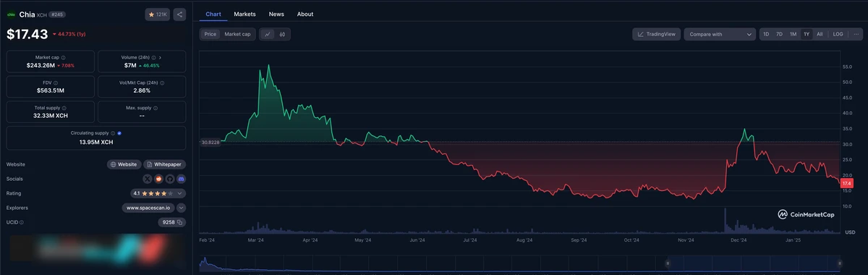
Task: Switch to candlestick chart style icon
Action: pyautogui.click(x=283, y=34)
